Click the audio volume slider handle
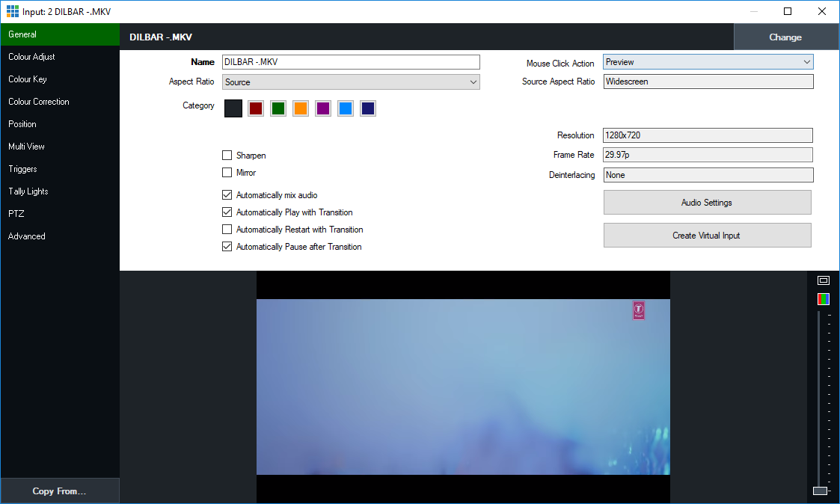840x504 pixels. click(821, 491)
